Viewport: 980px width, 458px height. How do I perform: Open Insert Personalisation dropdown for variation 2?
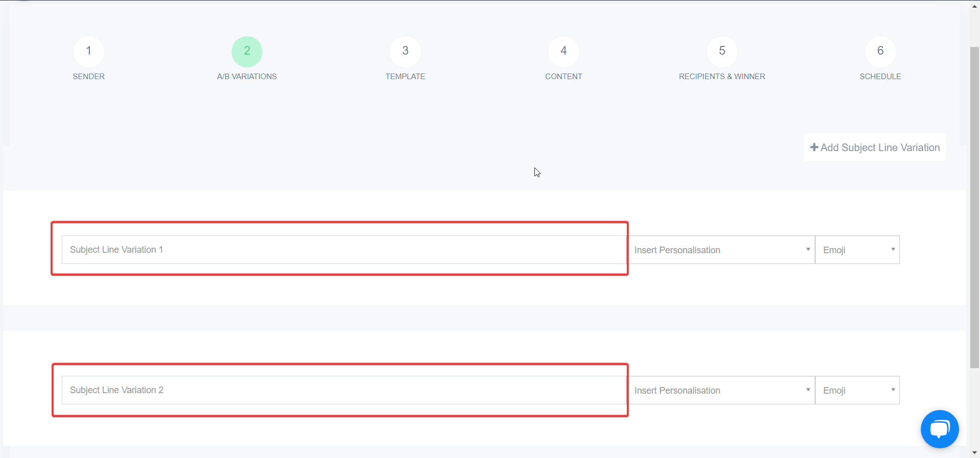[x=721, y=390]
